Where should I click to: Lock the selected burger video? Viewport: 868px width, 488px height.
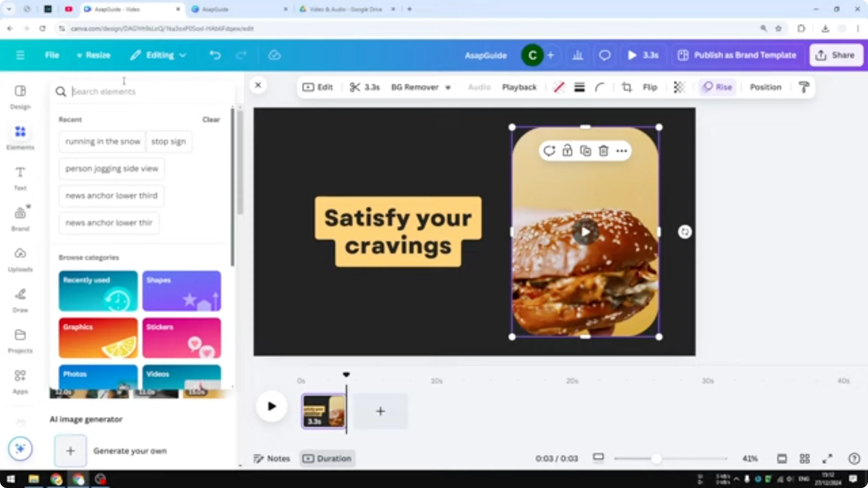[568, 151]
